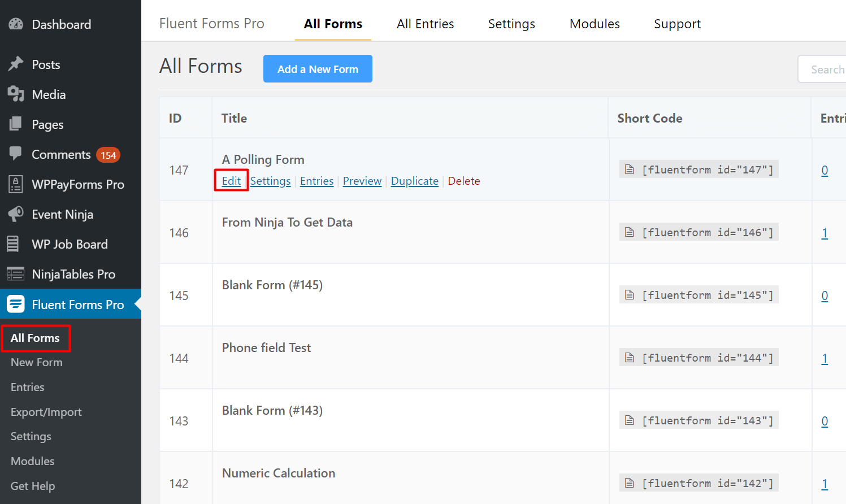Viewport: 846px width, 504px height.
Task: Open the Support tab
Action: pos(677,24)
